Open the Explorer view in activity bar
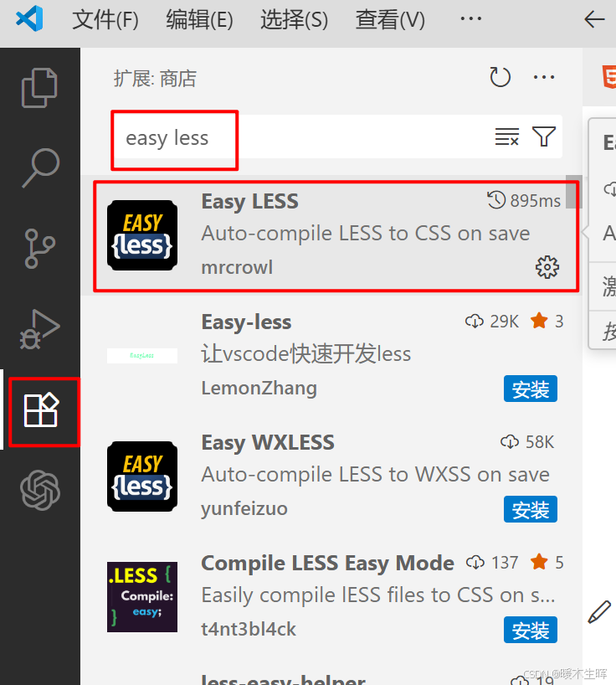The height and width of the screenshot is (685, 616). 39,87
